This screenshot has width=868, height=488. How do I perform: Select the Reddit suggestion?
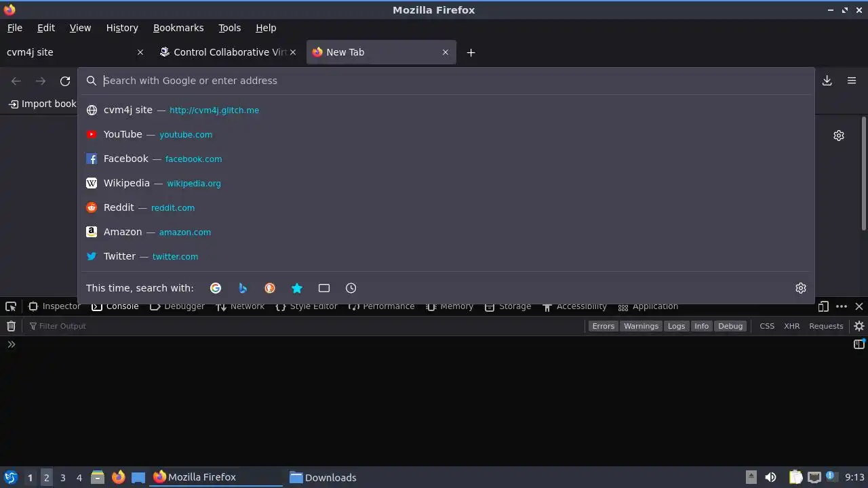446,207
